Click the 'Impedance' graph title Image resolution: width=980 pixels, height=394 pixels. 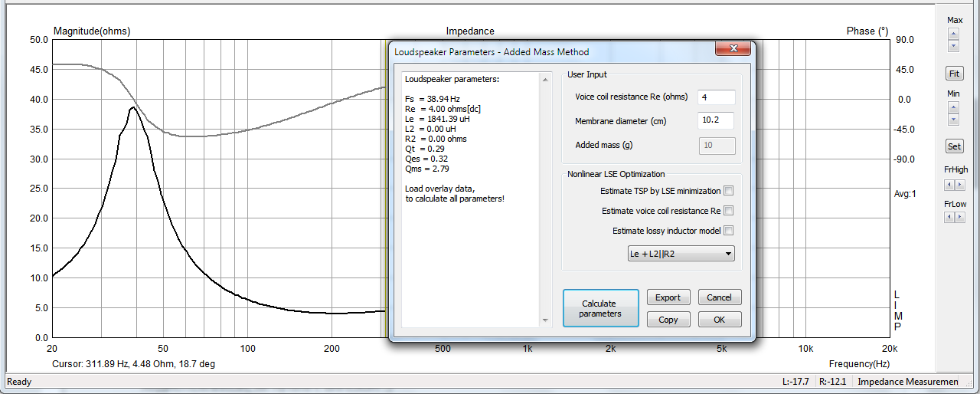[470, 31]
